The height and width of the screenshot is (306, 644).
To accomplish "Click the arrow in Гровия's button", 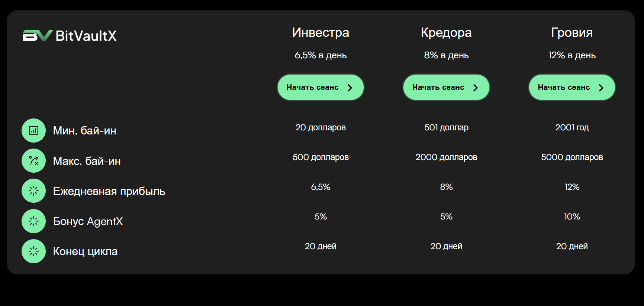I will tap(601, 88).
